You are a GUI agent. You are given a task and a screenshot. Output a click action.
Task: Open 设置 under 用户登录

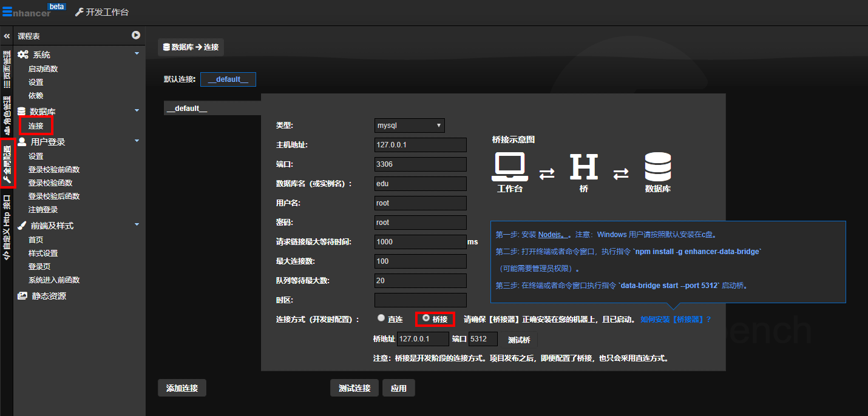[x=36, y=156]
